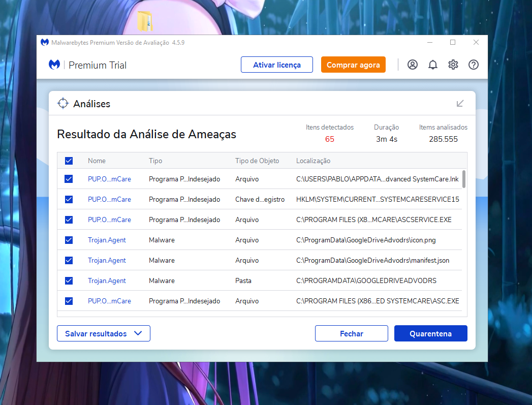Click the results list scrollbar thumb
Screen dimensions: 532x405
pyautogui.click(x=463, y=179)
